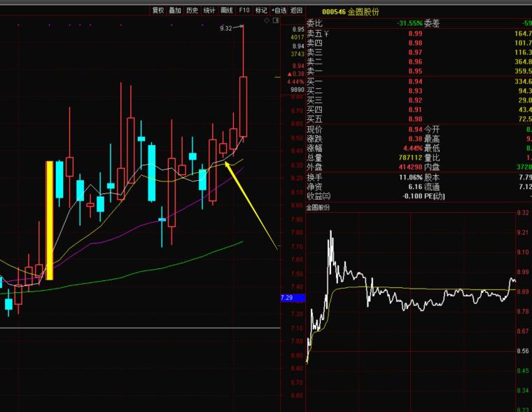This screenshot has width=532, height=412.
Task: Click the 标记 mark button
Action: point(261,11)
